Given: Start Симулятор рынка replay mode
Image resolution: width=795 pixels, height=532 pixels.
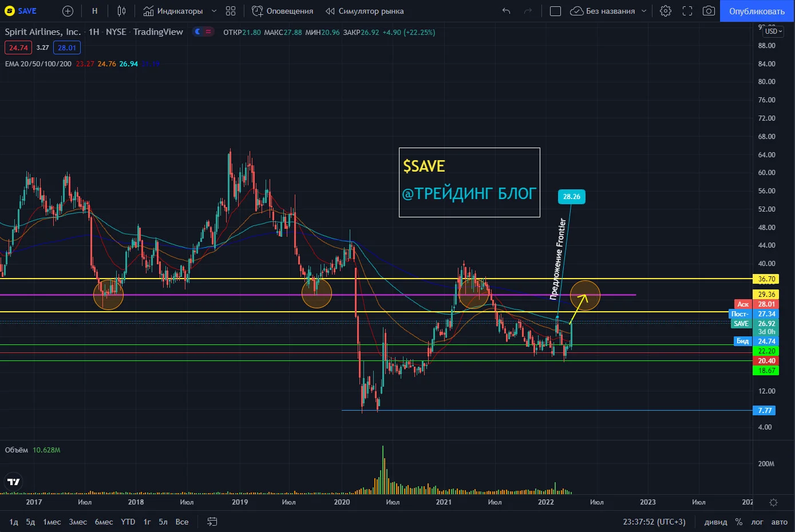Looking at the screenshot, I should 365,11.
